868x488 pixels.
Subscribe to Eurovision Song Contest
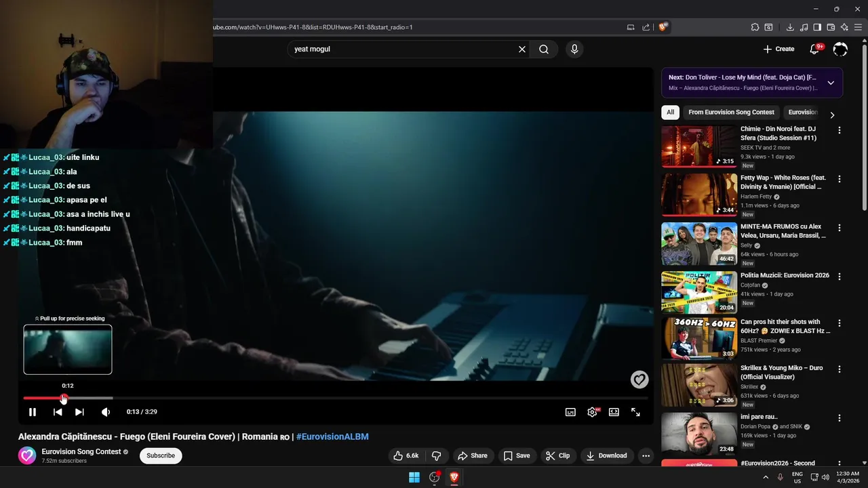point(161,455)
